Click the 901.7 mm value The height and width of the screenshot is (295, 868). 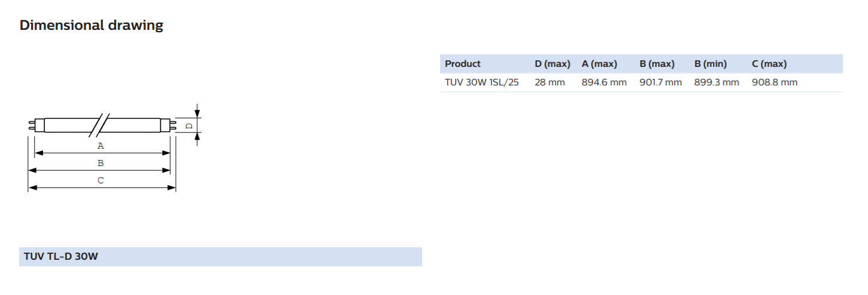tap(661, 82)
